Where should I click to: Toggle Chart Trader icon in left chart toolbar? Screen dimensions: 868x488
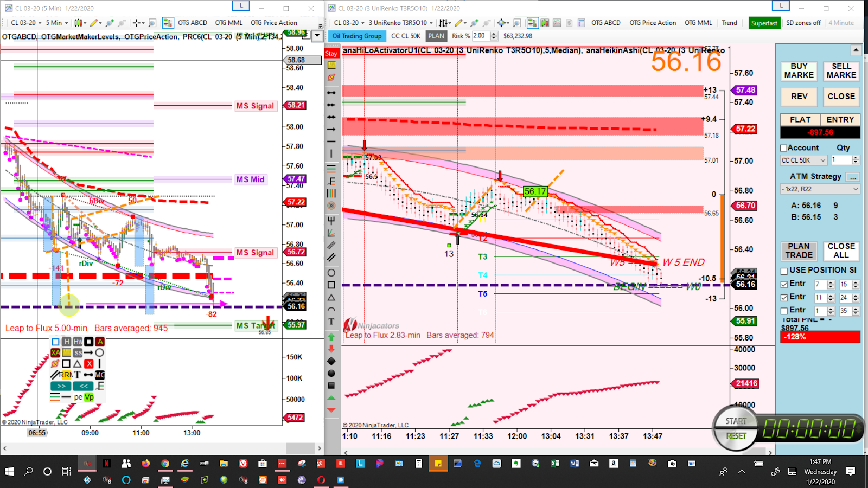coord(168,23)
